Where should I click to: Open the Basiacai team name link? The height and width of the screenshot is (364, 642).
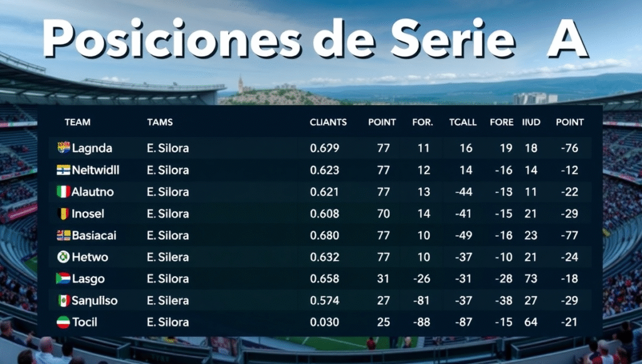[x=94, y=236]
